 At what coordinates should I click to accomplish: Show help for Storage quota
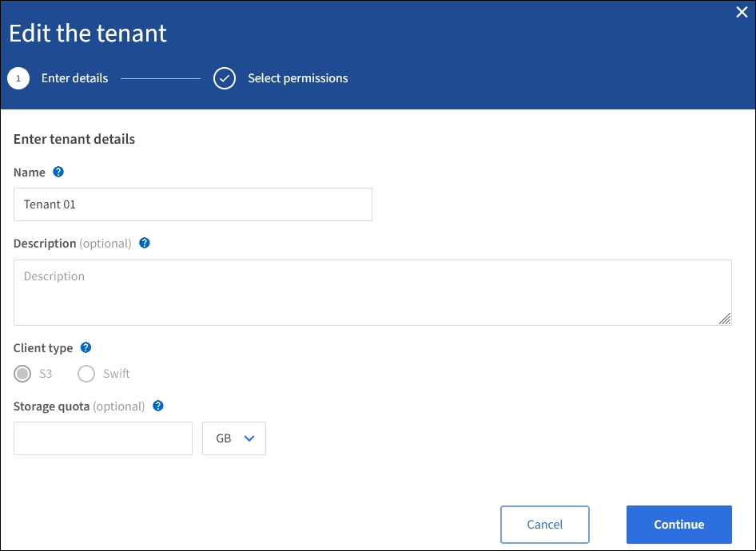click(158, 406)
